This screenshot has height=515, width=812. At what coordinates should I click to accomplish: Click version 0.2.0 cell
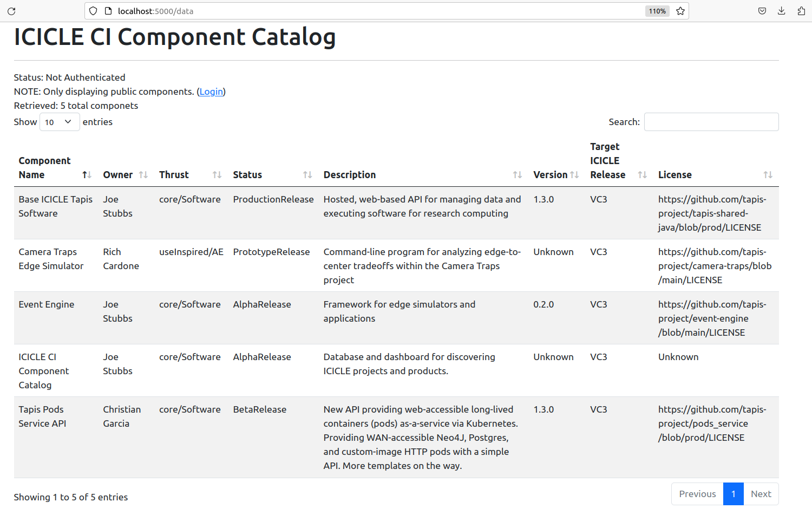tap(543, 304)
